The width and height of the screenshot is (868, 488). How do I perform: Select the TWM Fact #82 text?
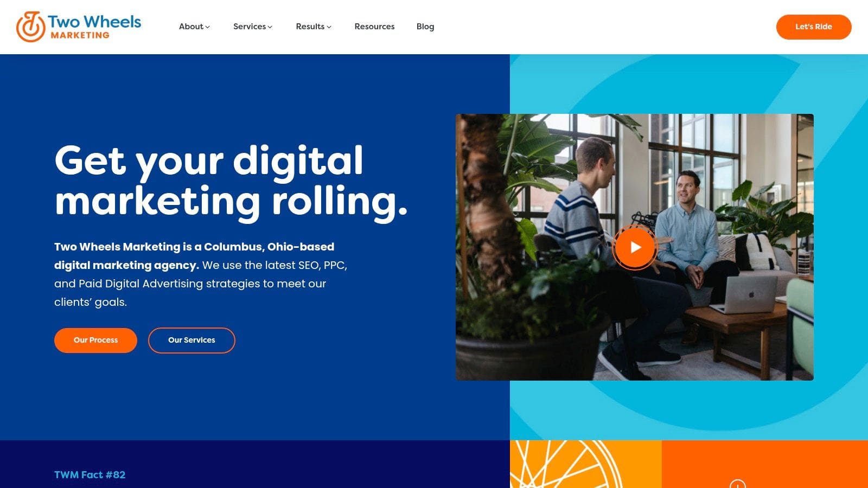click(x=90, y=474)
